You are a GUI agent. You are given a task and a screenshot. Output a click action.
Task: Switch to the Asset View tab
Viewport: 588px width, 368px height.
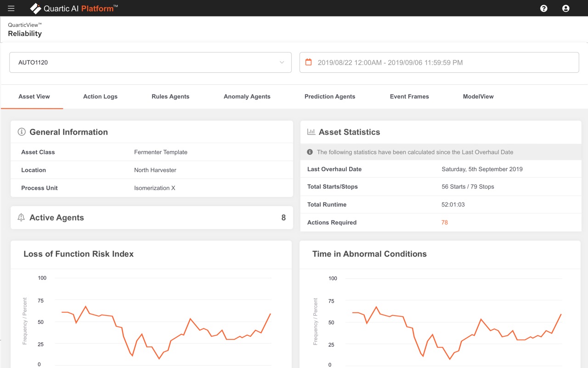[34, 97]
